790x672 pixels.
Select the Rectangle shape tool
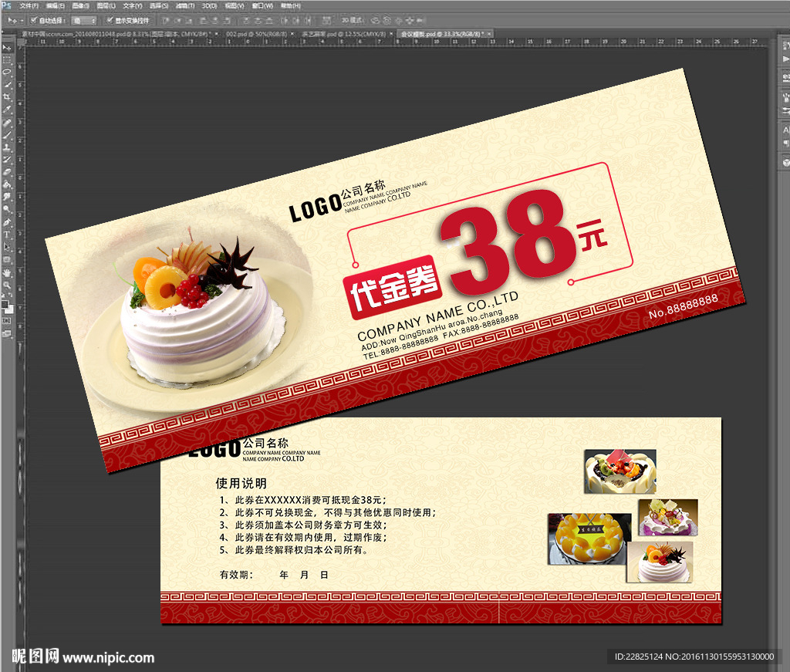7,259
